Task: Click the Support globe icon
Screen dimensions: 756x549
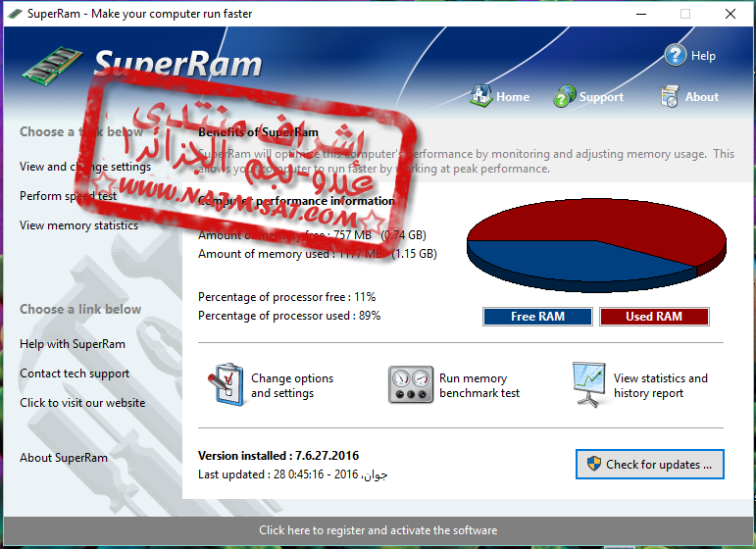Action: pos(564,96)
